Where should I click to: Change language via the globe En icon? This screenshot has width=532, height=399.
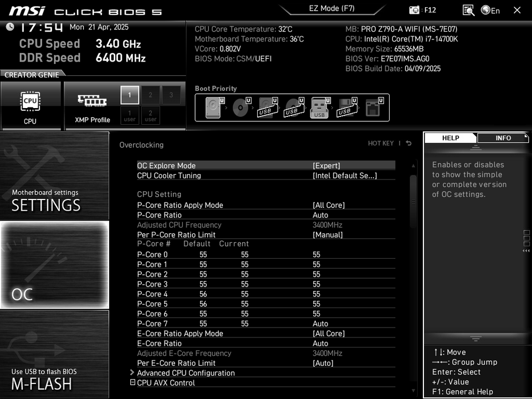(x=490, y=10)
